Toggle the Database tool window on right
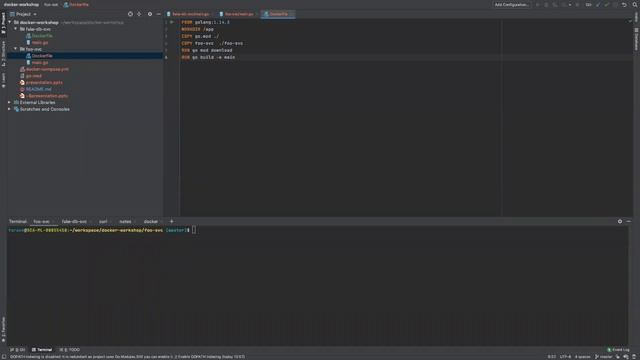640x360 pixels. (x=636, y=39)
